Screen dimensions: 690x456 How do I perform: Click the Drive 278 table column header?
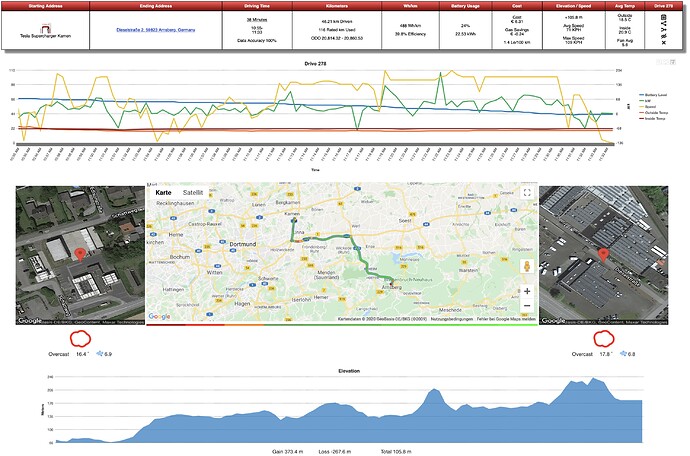[x=664, y=6]
